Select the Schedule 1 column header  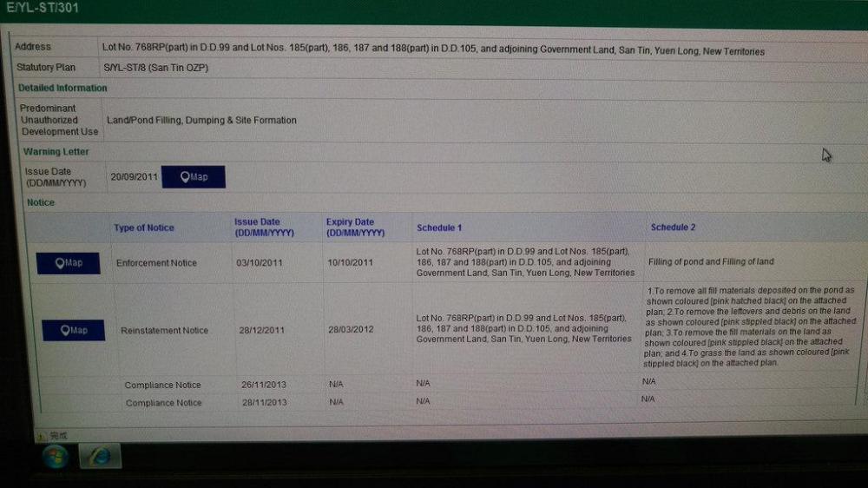point(439,228)
